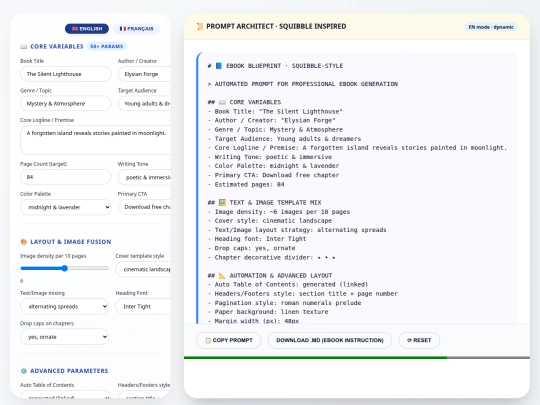The width and height of the screenshot is (540, 405).
Task: Edit the Heading Font field
Action: point(143,306)
